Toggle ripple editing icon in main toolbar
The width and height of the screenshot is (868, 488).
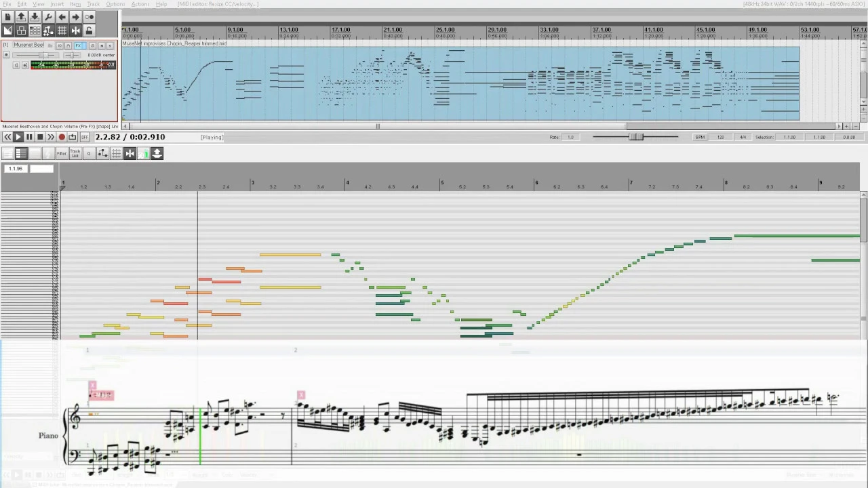(x=35, y=30)
